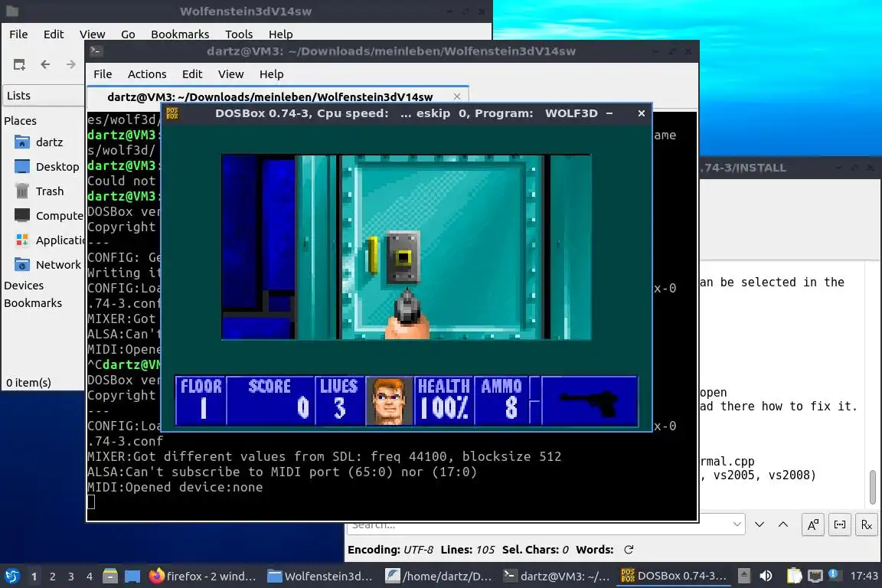Viewport: 882px width, 588px height.
Task: Open the Lists dropdown in the file manager
Action: [43, 96]
